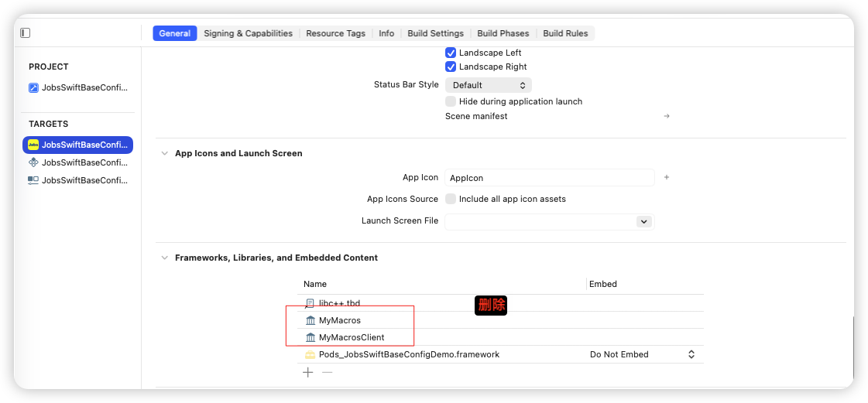Open the Build Settings tab
This screenshot has height=403, width=868.
pos(436,33)
